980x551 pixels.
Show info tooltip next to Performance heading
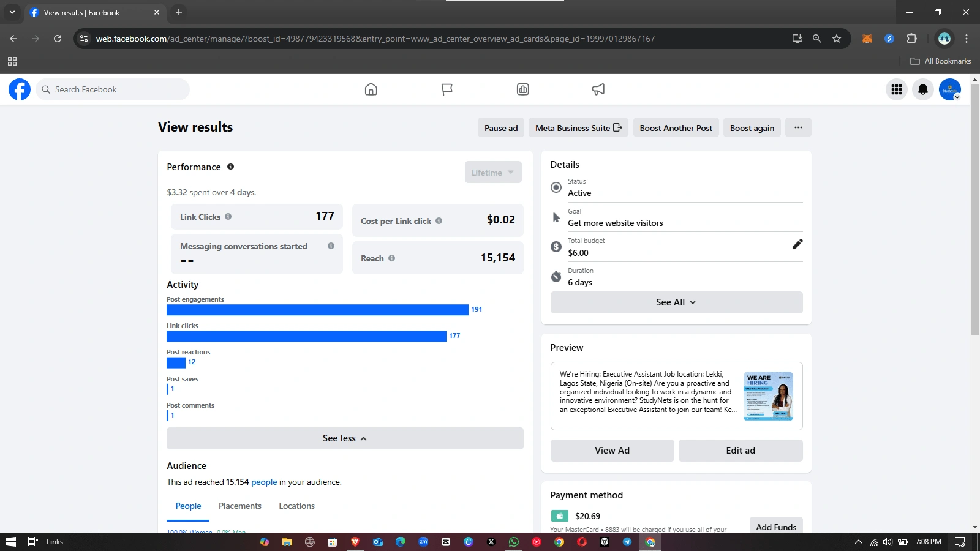tap(231, 167)
